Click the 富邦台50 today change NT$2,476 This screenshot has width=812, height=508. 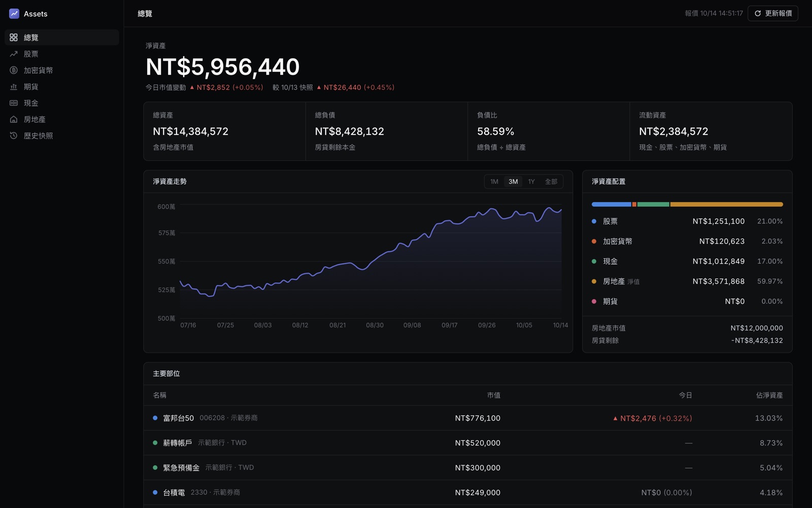coord(653,419)
